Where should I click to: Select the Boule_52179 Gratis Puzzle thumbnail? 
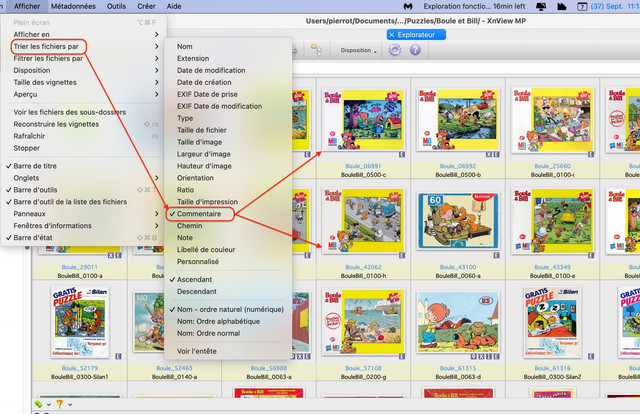tap(80, 322)
